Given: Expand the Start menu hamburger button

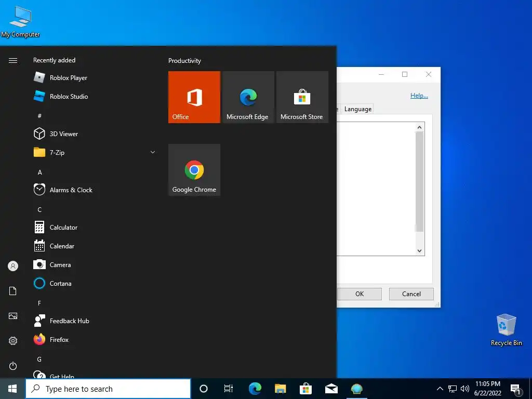Looking at the screenshot, I should coord(13,60).
